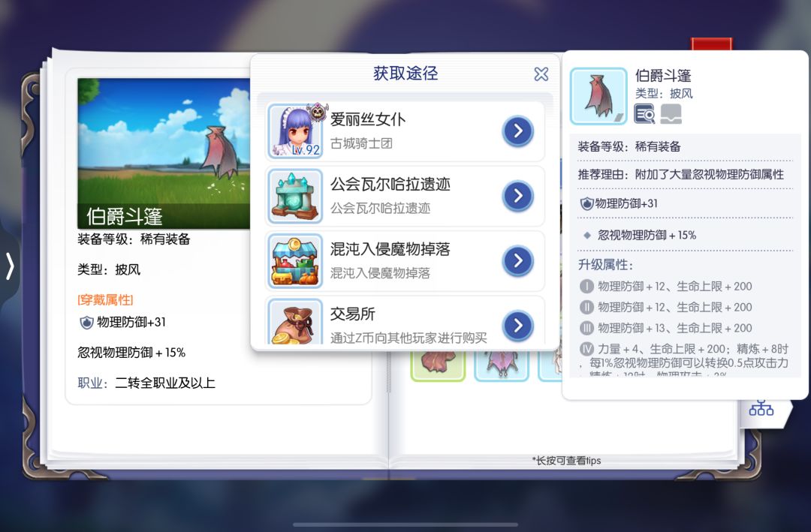
Task: Go to 爱丽丝女仆 source arrow
Action: pos(517,131)
